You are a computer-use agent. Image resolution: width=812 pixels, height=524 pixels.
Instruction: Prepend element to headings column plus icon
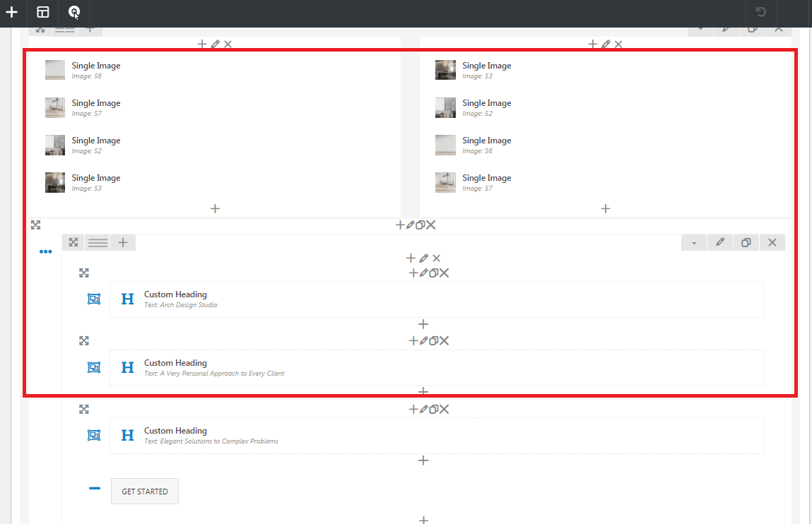(411, 258)
